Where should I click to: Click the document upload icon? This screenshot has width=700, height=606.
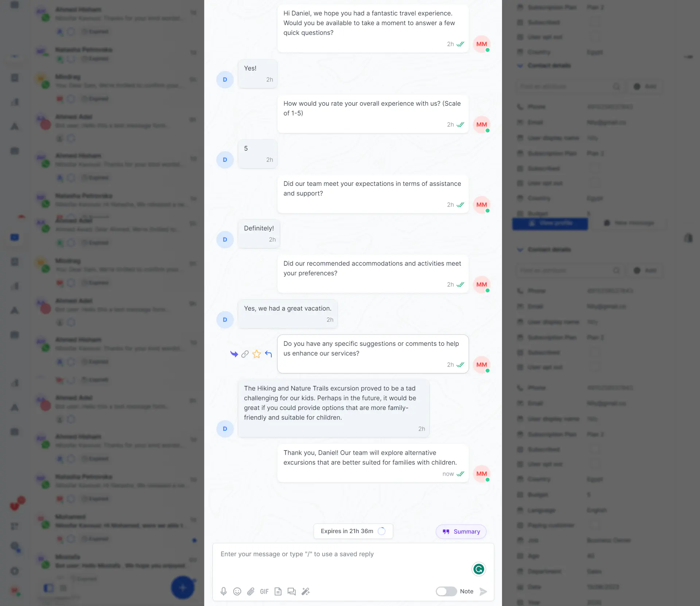pyautogui.click(x=279, y=591)
